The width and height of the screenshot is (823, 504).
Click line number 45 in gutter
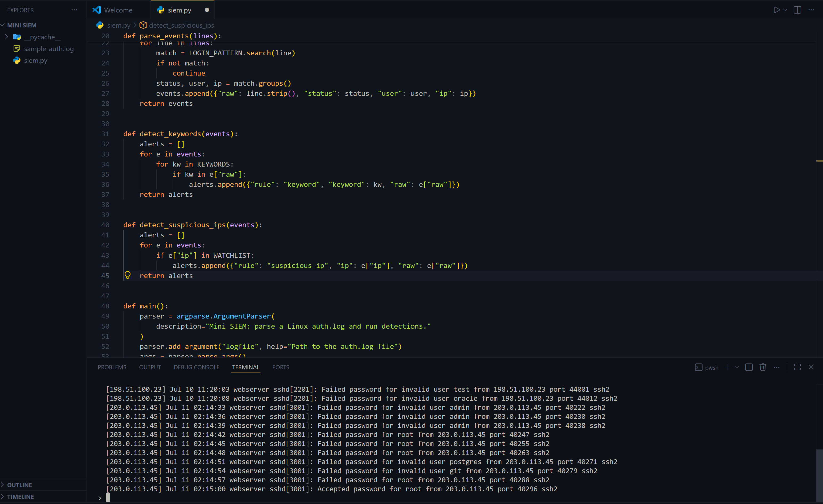point(105,276)
